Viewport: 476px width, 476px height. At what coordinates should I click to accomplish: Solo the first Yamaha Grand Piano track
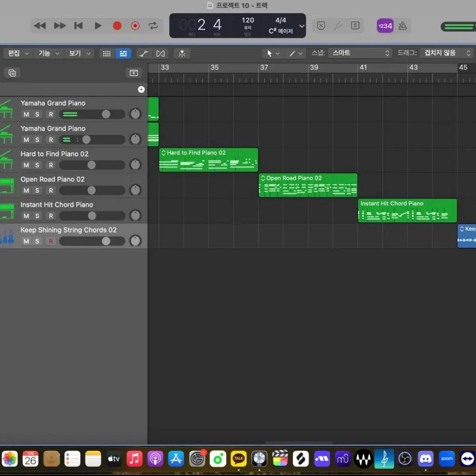pyautogui.click(x=37, y=114)
